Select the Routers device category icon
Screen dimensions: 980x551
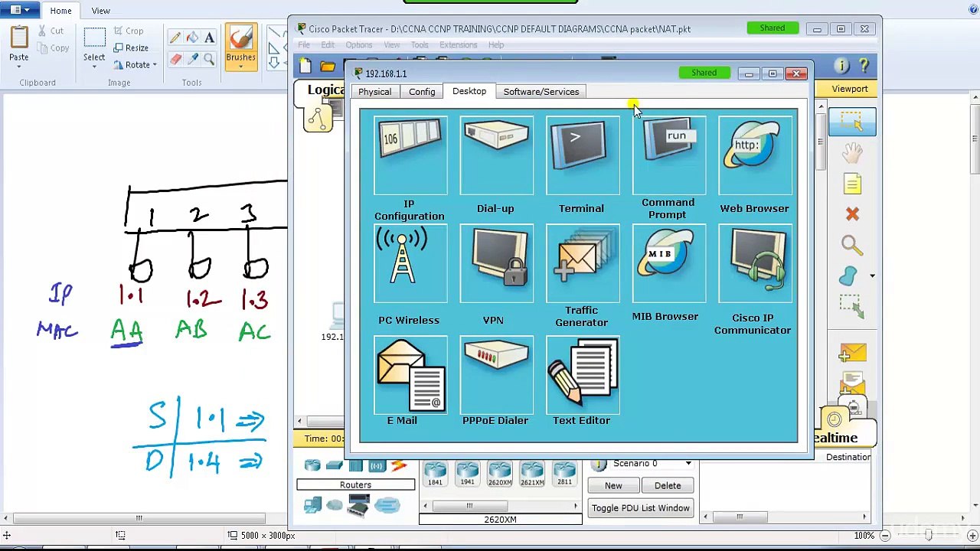tap(312, 465)
